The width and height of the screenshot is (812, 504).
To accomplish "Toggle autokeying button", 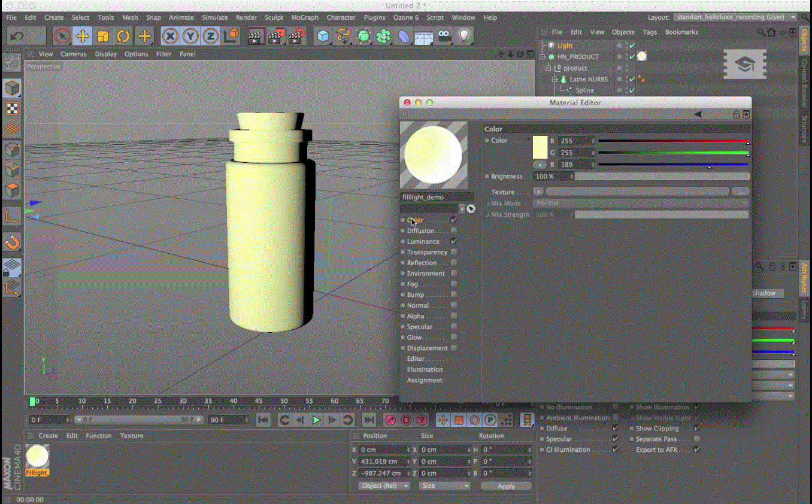I will [406, 420].
